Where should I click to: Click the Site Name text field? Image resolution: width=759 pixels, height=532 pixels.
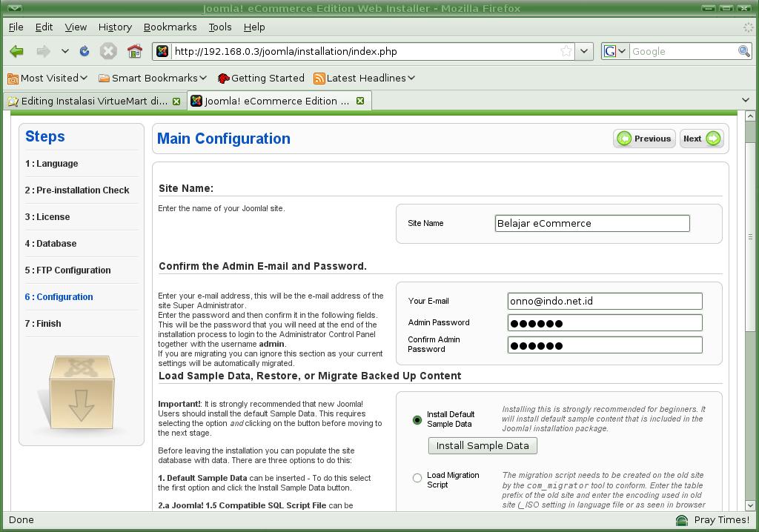(591, 223)
